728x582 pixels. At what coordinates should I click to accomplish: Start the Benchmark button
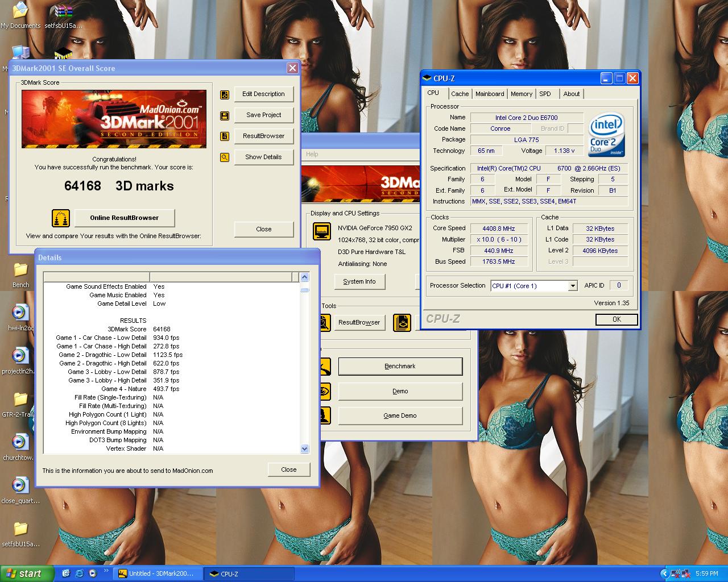pos(400,367)
